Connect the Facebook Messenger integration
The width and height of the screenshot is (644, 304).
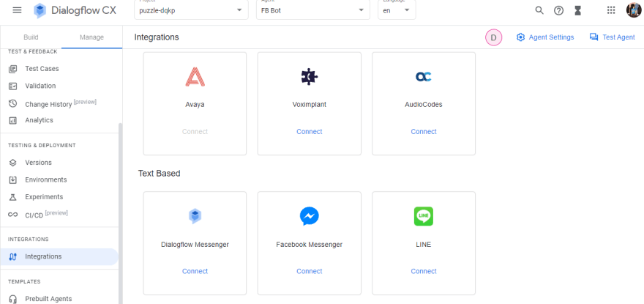[x=310, y=271]
